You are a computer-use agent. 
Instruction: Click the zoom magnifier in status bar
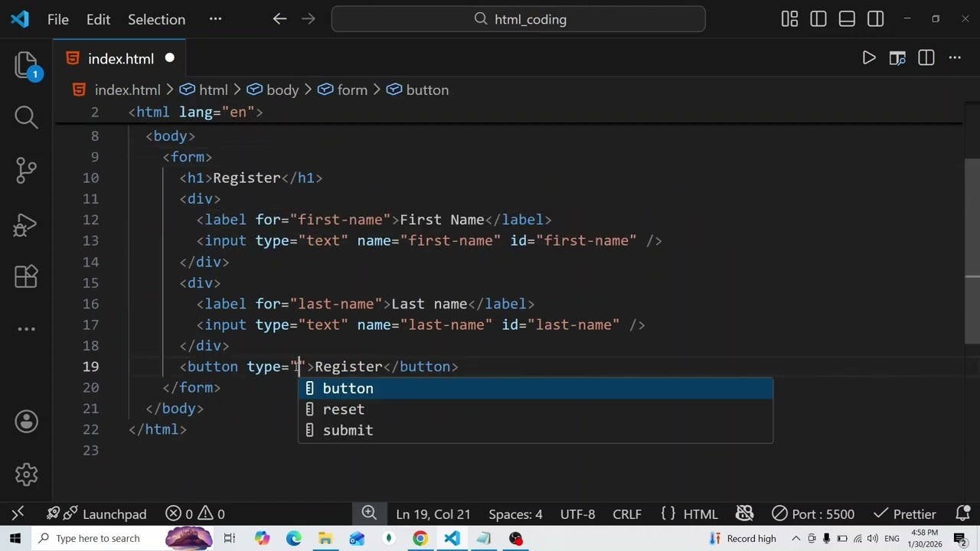pyautogui.click(x=369, y=514)
